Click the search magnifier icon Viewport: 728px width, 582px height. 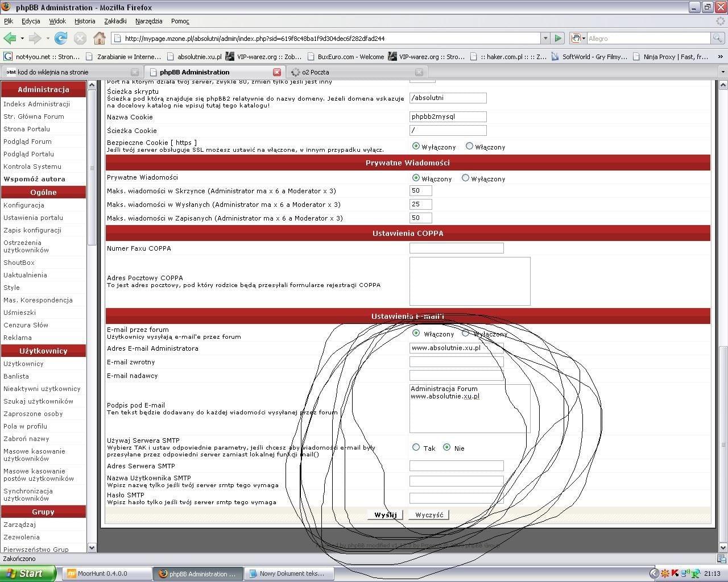[718, 38]
